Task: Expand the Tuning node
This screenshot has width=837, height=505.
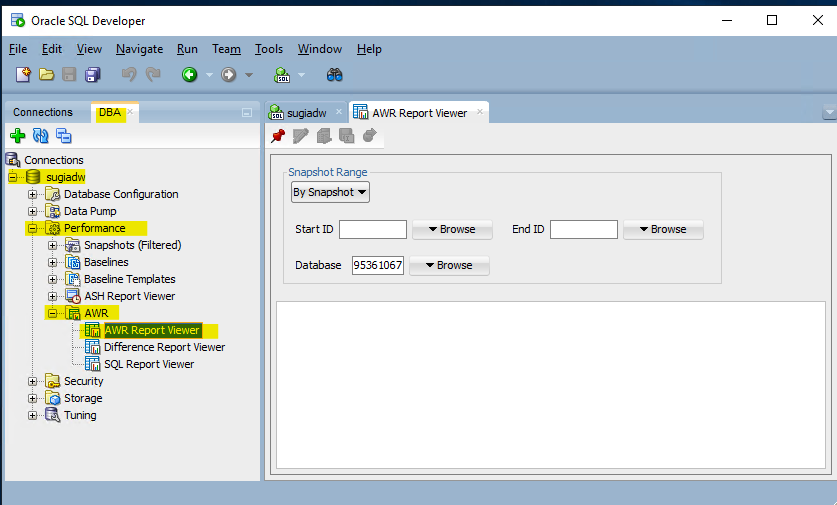Action: (x=33, y=415)
